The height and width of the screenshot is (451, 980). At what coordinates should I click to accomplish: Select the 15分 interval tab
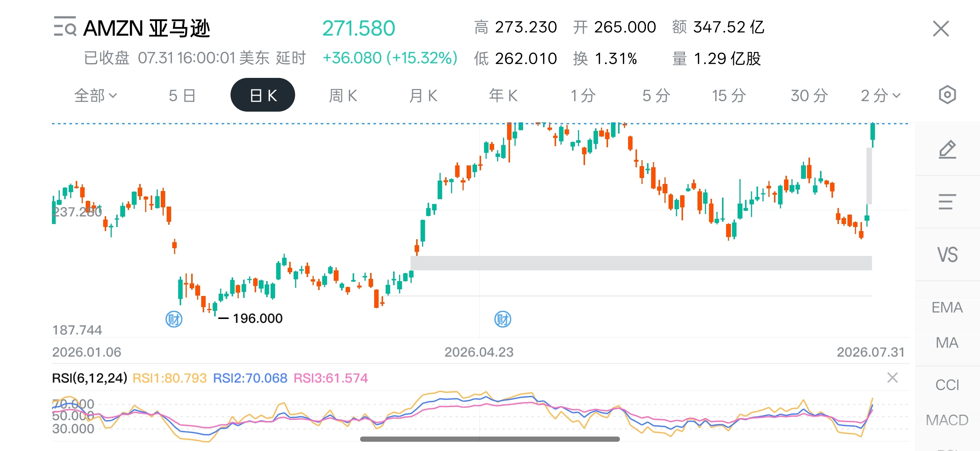(729, 95)
